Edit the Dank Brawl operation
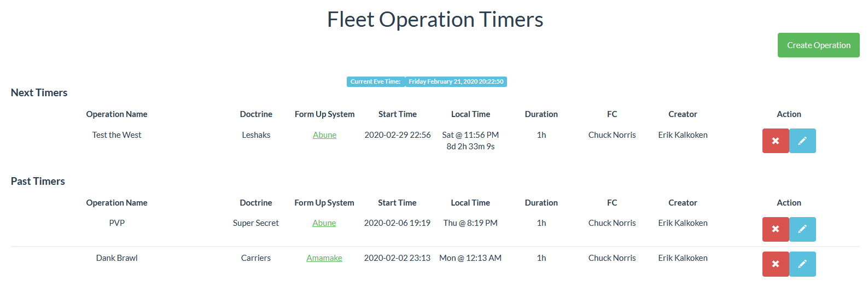The height and width of the screenshot is (292, 868). [x=802, y=264]
